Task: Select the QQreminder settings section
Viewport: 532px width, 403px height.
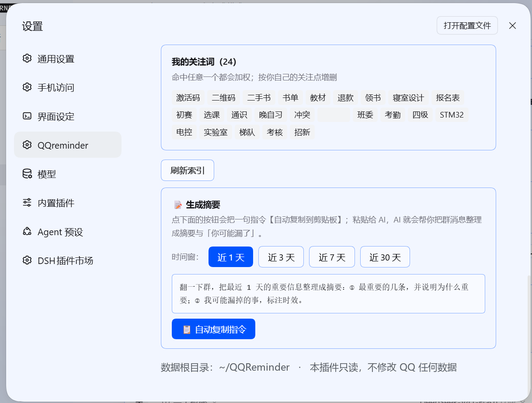Action: point(68,145)
